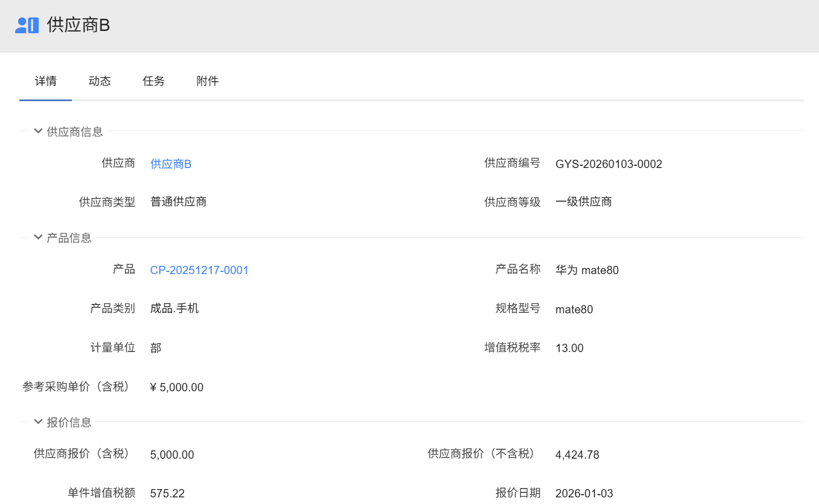This screenshot has width=819, height=504.
Task: Click the VAT rate value 13.00
Action: 569,348
